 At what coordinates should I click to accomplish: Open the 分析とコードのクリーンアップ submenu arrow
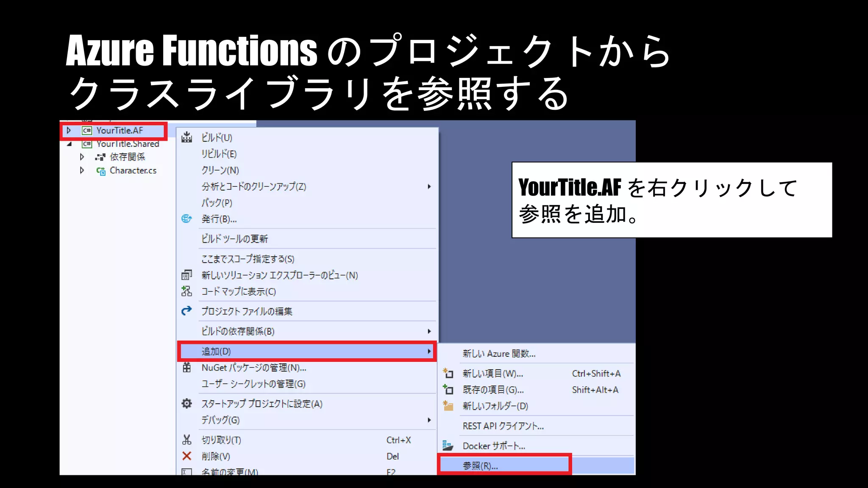click(x=429, y=186)
